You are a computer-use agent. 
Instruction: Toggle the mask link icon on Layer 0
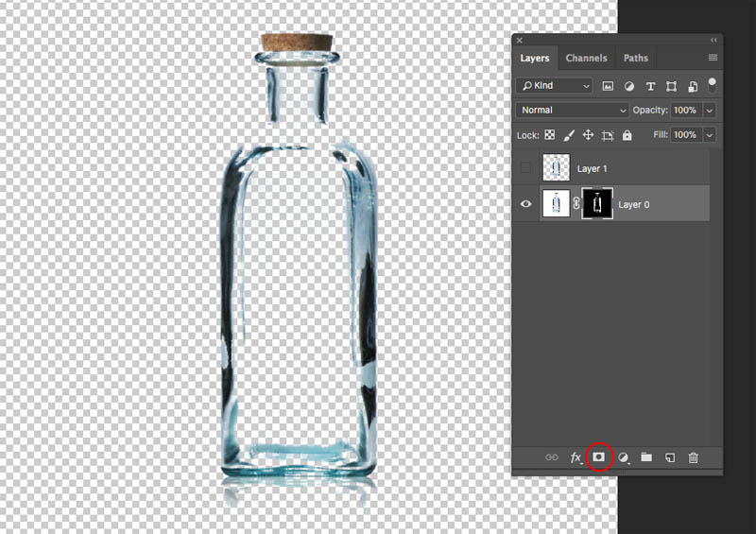click(x=576, y=203)
